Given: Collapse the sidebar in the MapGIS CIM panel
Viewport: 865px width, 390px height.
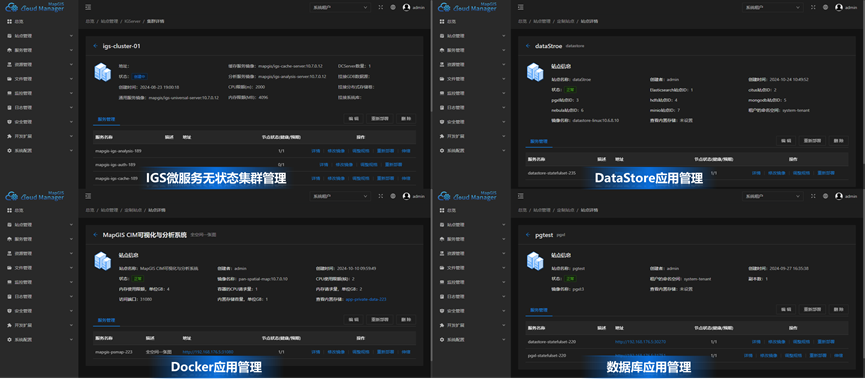Looking at the screenshot, I should point(88,196).
